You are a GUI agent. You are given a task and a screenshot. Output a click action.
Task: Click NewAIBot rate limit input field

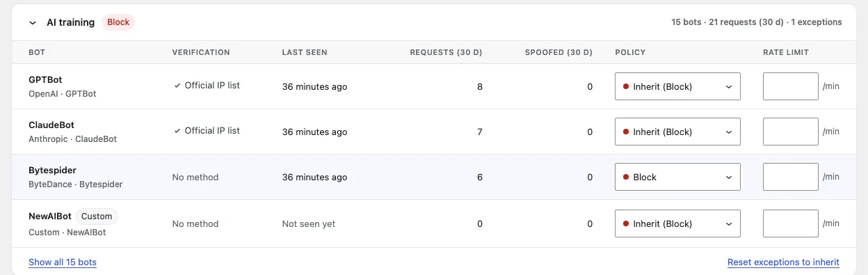coord(791,223)
